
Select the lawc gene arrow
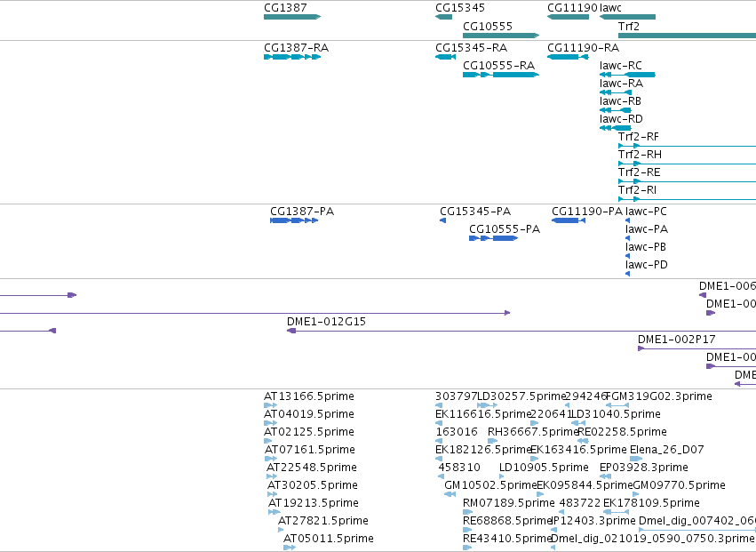pyautogui.click(x=627, y=17)
